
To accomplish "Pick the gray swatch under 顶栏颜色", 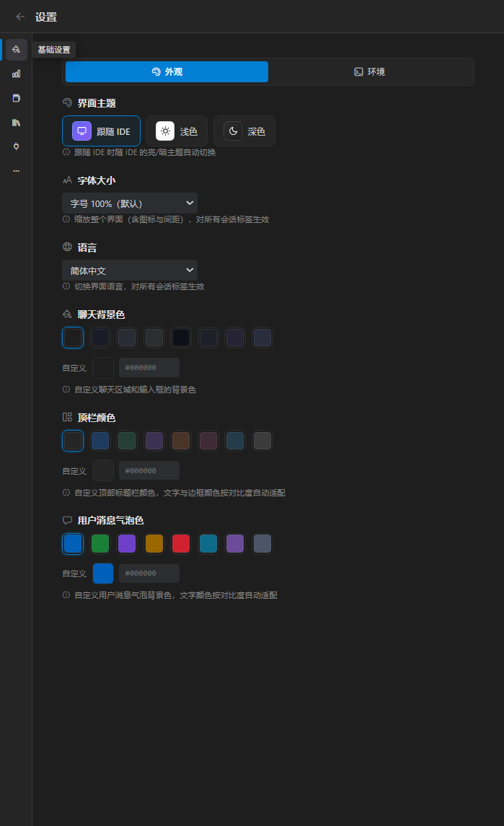I will tap(262, 441).
